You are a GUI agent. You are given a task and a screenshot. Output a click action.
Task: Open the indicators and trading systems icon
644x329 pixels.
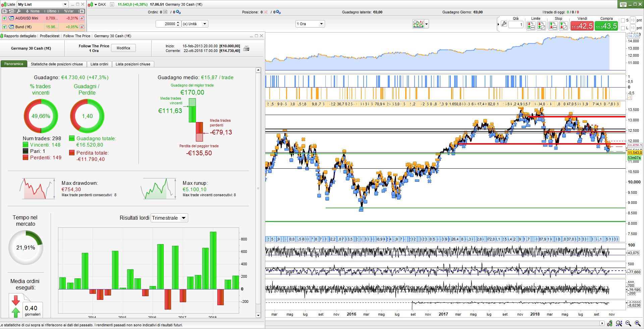point(418,24)
